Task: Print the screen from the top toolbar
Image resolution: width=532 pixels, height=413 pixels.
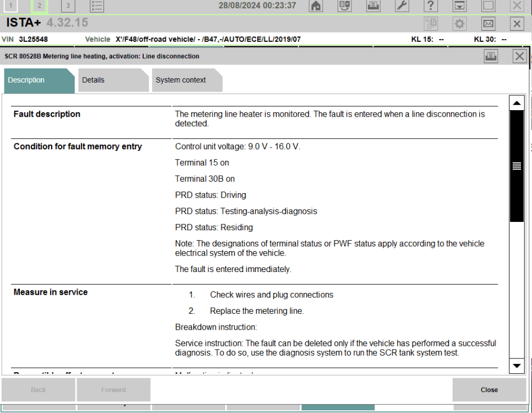Action: pyautogui.click(x=373, y=6)
